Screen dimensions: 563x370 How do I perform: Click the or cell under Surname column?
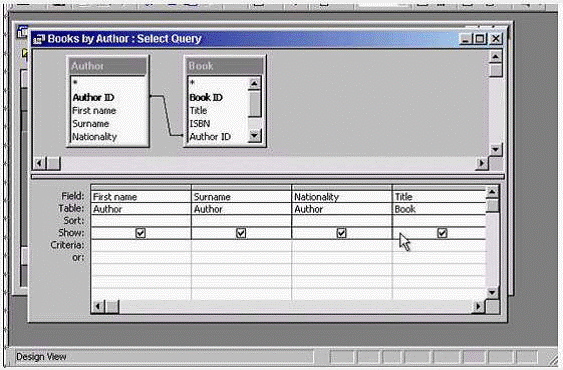[242, 258]
